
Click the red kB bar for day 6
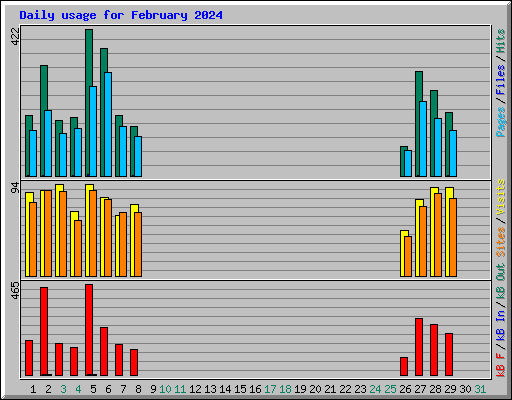[x=104, y=351]
